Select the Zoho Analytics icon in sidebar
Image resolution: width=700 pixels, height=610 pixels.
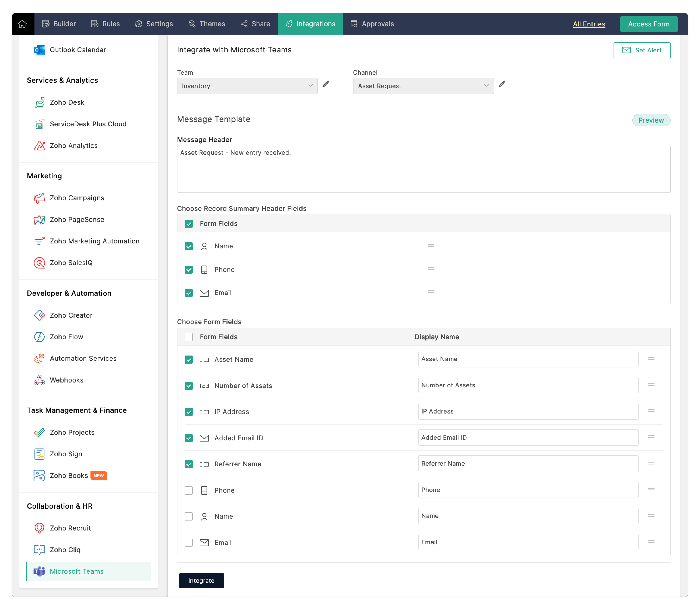point(39,146)
